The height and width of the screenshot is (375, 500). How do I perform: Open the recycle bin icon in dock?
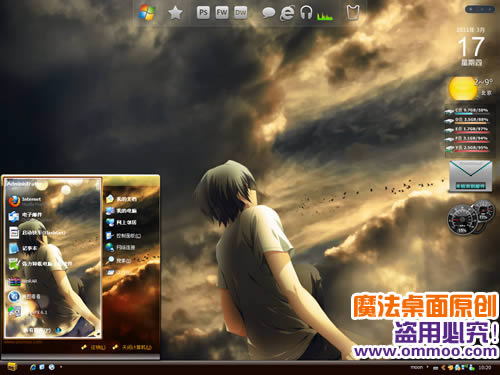coord(353,13)
